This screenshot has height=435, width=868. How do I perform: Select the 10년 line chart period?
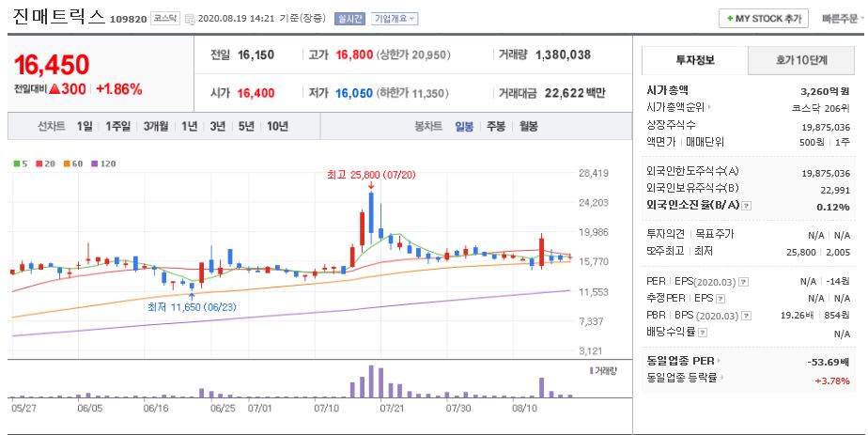pyautogui.click(x=277, y=127)
